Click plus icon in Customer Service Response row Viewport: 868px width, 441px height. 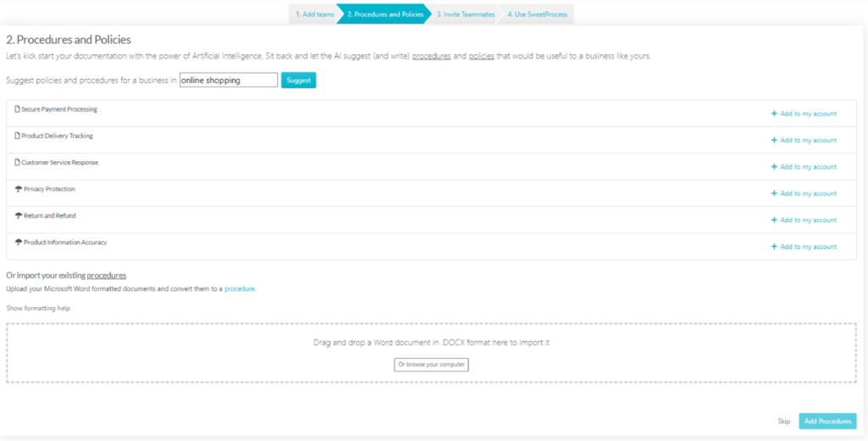tap(774, 167)
